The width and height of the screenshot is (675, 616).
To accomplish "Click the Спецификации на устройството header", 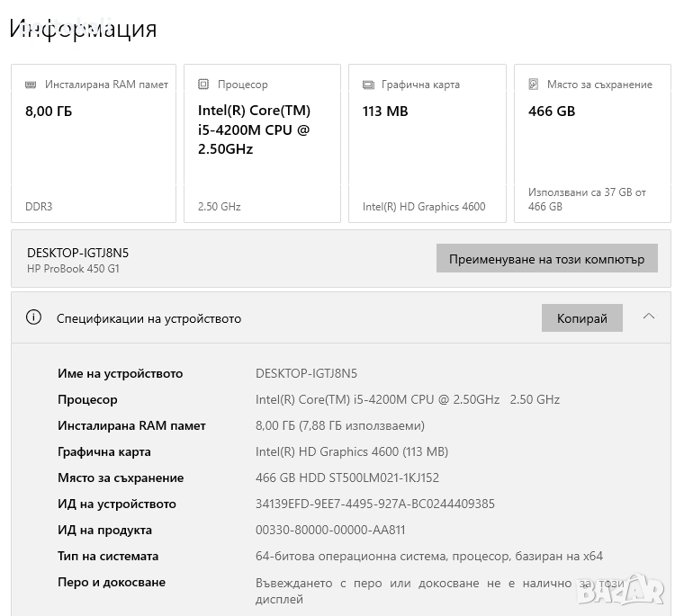I will tap(148, 318).
